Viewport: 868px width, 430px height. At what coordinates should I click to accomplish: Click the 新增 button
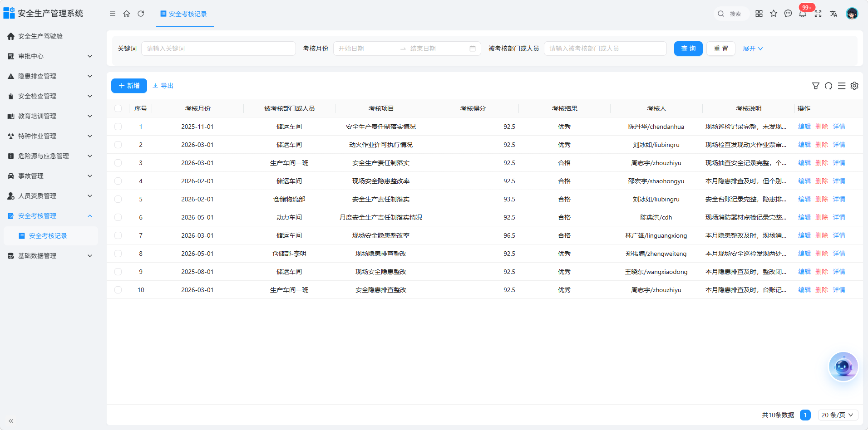(129, 86)
